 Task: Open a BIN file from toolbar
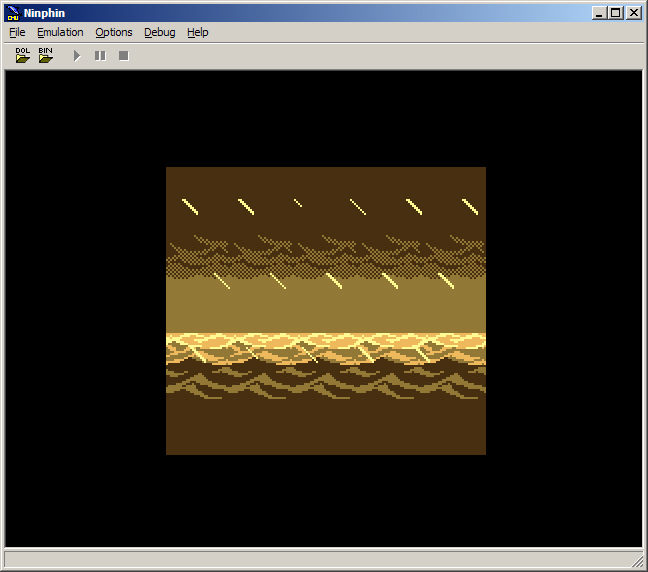pos(46,55)
